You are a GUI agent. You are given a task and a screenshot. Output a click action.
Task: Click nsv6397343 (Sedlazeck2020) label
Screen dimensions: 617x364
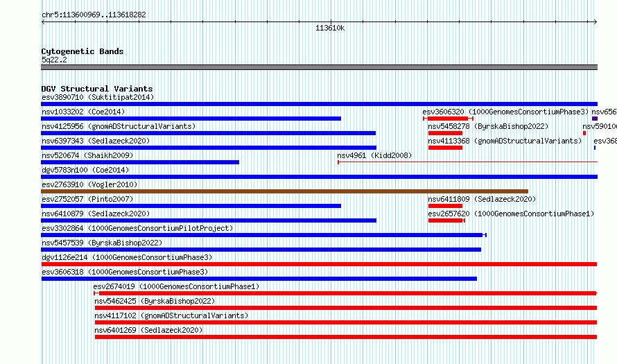(x=96, y=141)
